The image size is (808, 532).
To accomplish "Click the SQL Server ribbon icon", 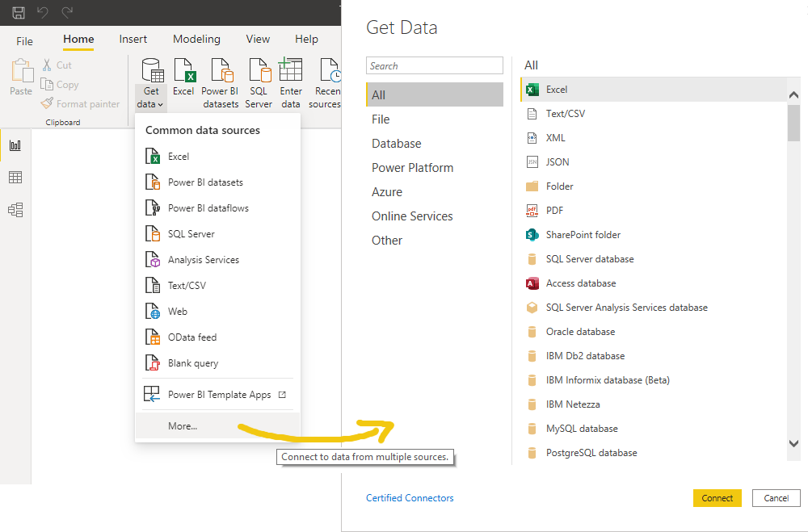I will pos(259,71).
